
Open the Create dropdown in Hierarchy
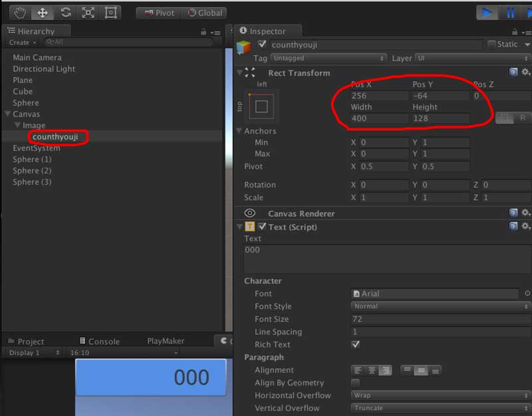click(23, 43)
